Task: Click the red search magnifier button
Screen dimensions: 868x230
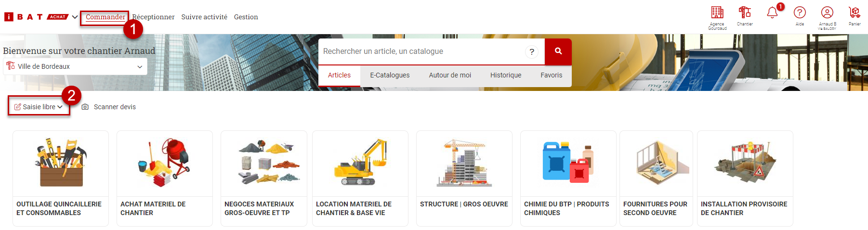Action: pyautogui.click(x=558, y=51)
